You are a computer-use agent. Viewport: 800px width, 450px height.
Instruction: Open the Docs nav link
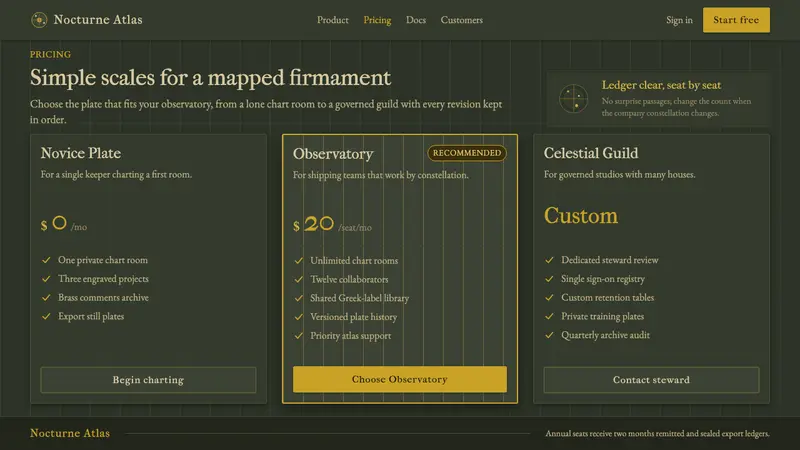pos(416,20)
